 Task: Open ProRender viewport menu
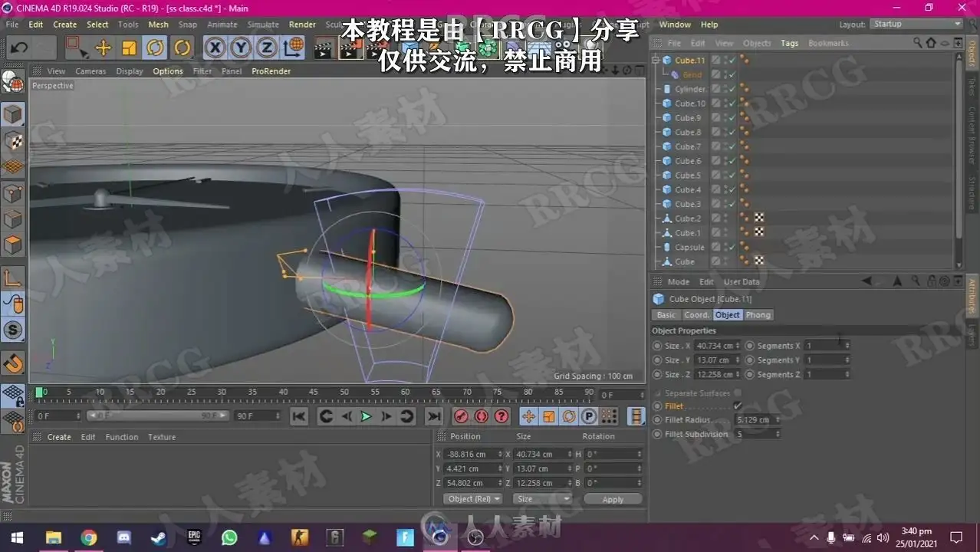[x=271, y=71]
